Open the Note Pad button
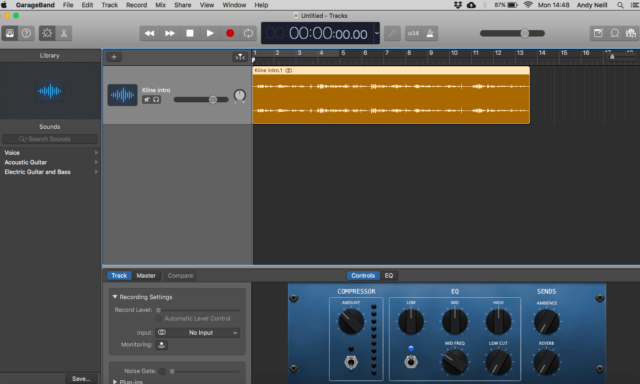This screenshot has height=384, width=640. point(598,33)
